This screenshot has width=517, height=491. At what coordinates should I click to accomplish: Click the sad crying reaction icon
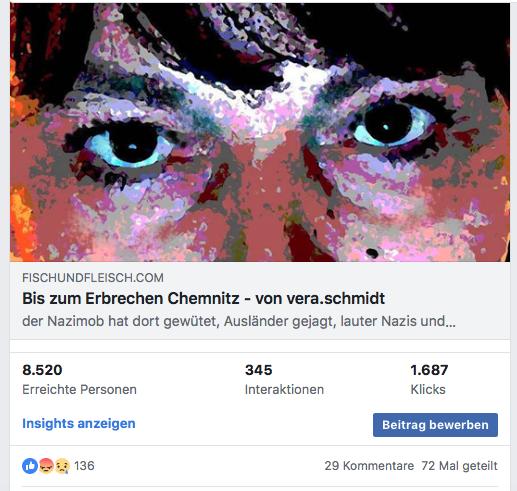[62, 466]
